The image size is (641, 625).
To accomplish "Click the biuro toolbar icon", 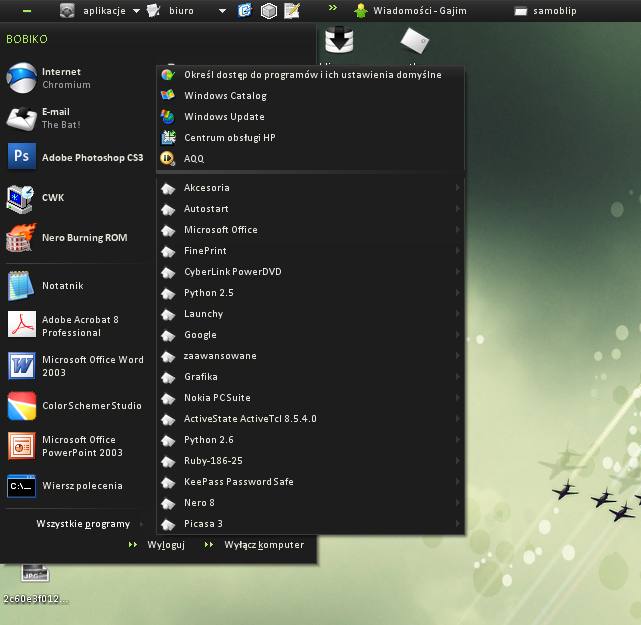I will [x=153, y=10].
